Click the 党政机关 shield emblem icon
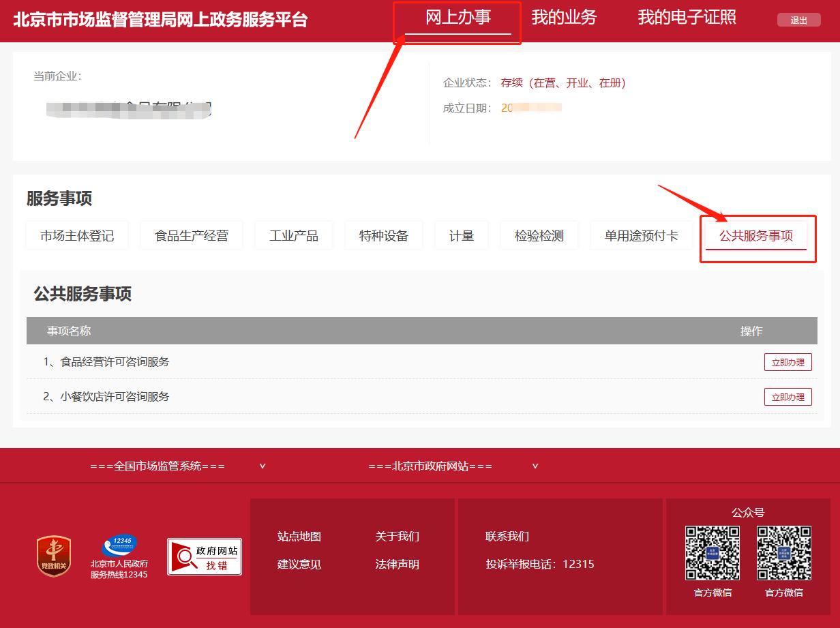840x628 pixels. 54,556
